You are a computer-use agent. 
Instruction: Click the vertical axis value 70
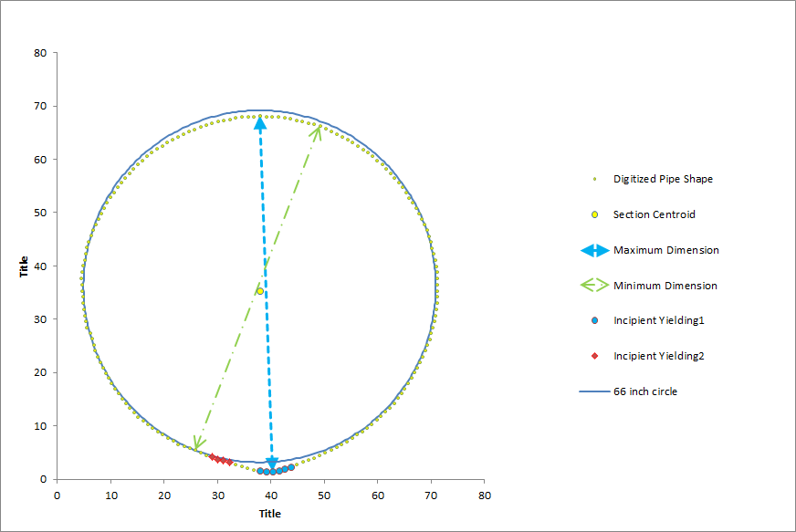tap(40, 106)
